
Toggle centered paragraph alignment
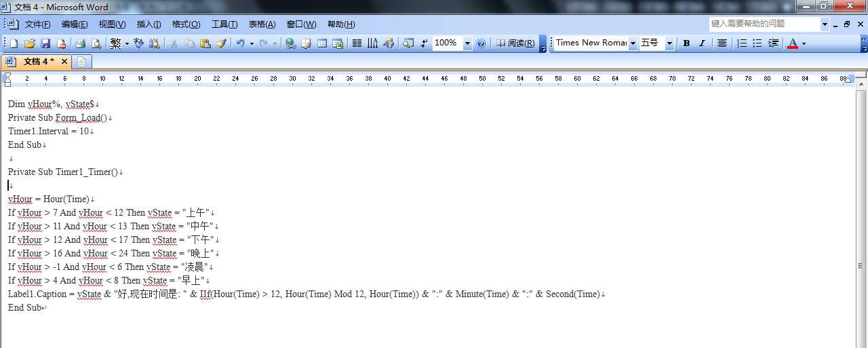pos(722,43)
